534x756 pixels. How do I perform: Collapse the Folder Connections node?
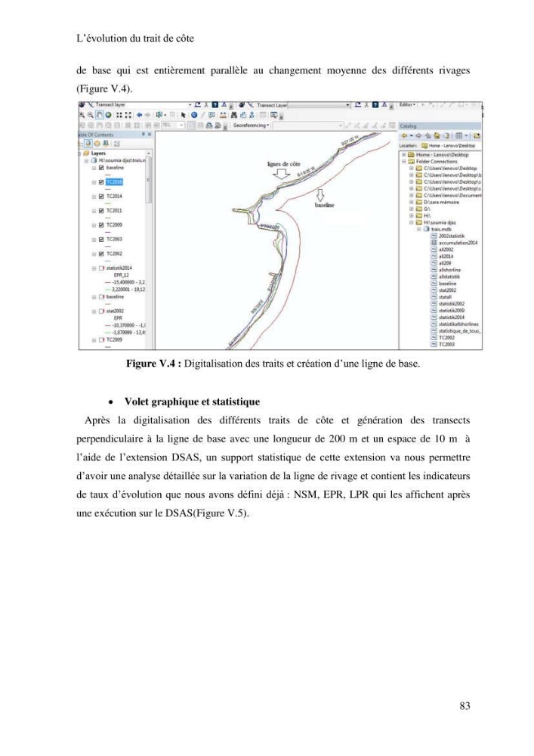coord(404,162)
